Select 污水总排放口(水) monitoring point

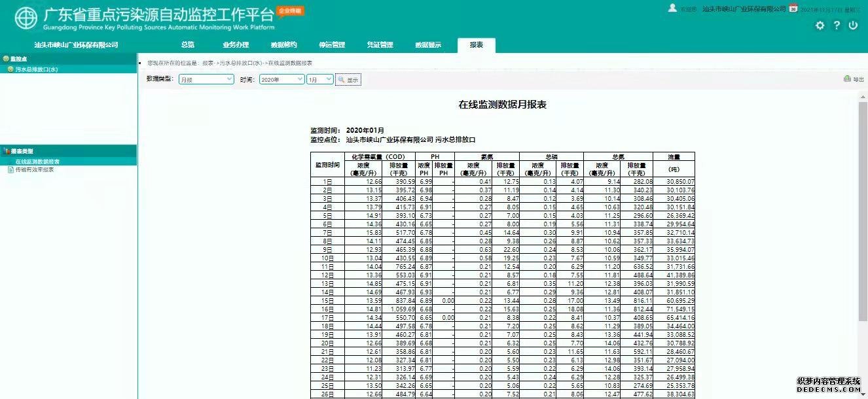[37, 69]
